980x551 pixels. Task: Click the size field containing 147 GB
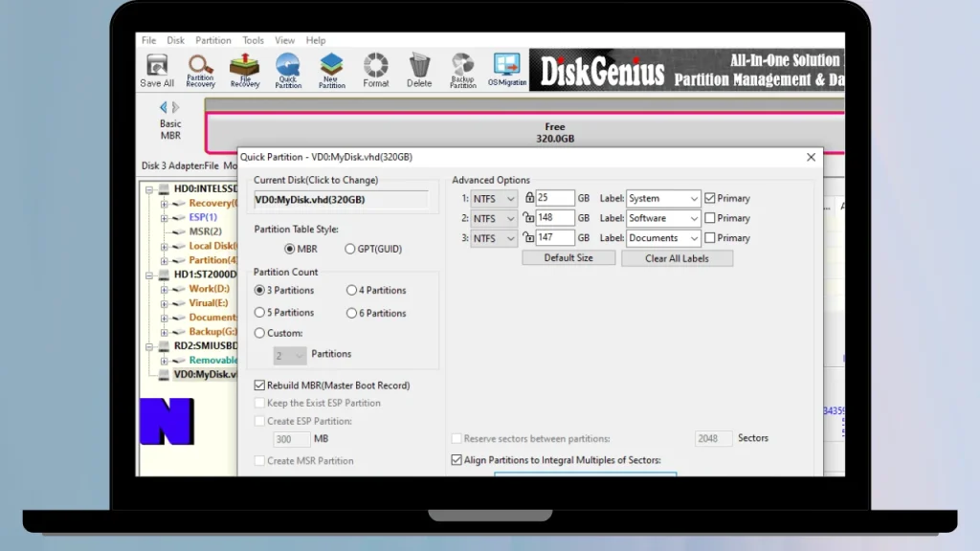coord(554,238)
